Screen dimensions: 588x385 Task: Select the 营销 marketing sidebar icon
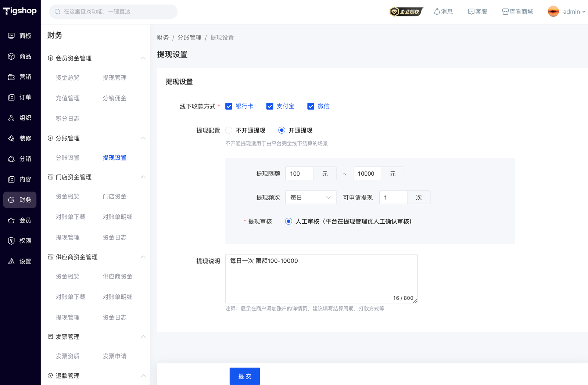(x=11, y=77)
